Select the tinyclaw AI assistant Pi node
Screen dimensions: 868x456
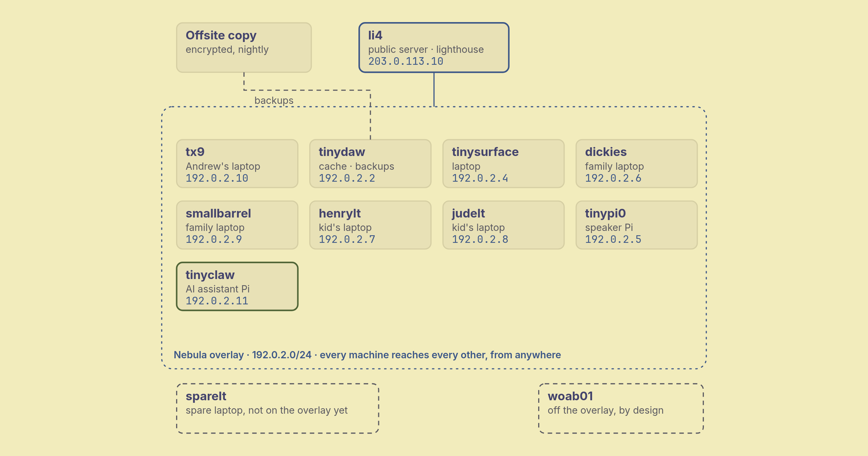(237, 287)
